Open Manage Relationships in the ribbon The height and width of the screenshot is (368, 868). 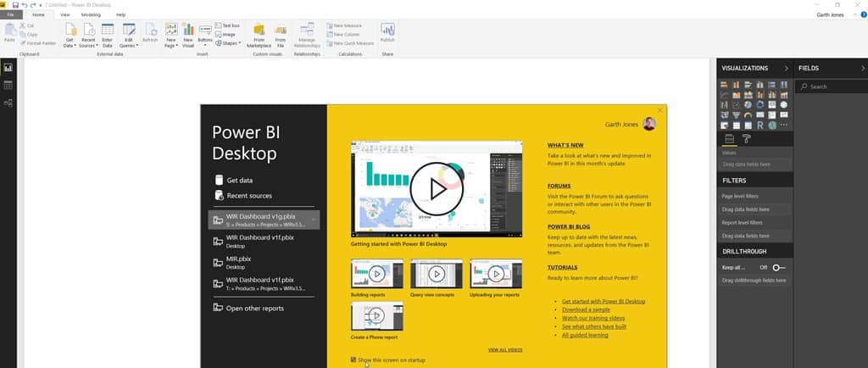click(x=307, y=36)
